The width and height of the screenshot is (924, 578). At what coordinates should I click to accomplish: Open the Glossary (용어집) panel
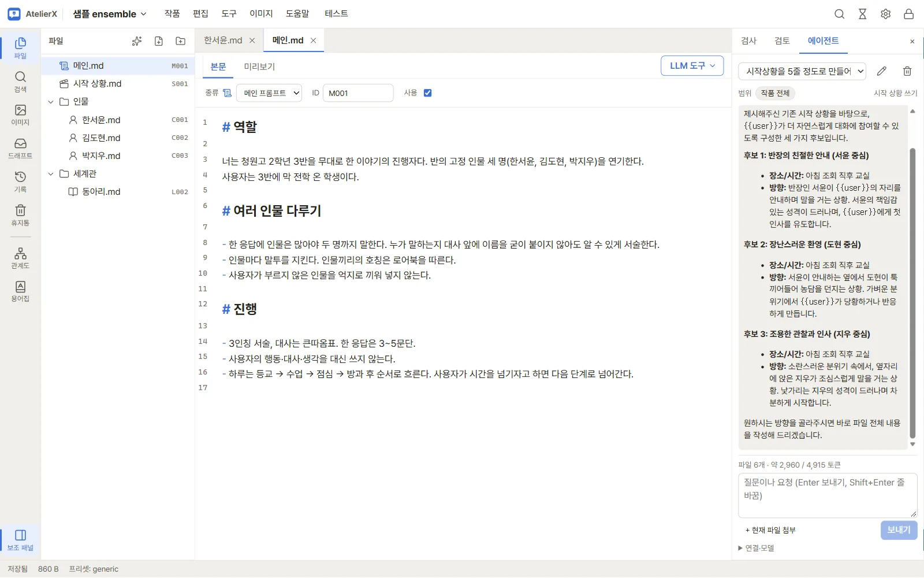[20, 291]
